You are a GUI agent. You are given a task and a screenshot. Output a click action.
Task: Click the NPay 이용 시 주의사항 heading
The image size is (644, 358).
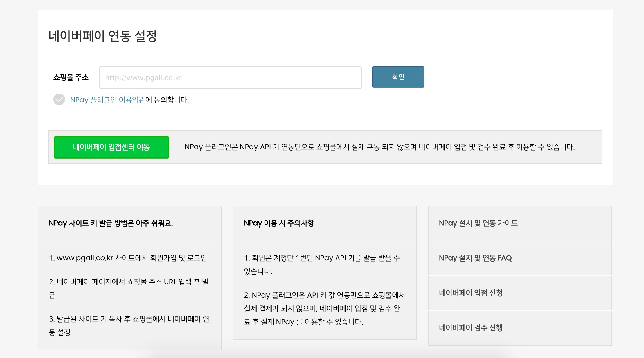[x=279, y=223]
